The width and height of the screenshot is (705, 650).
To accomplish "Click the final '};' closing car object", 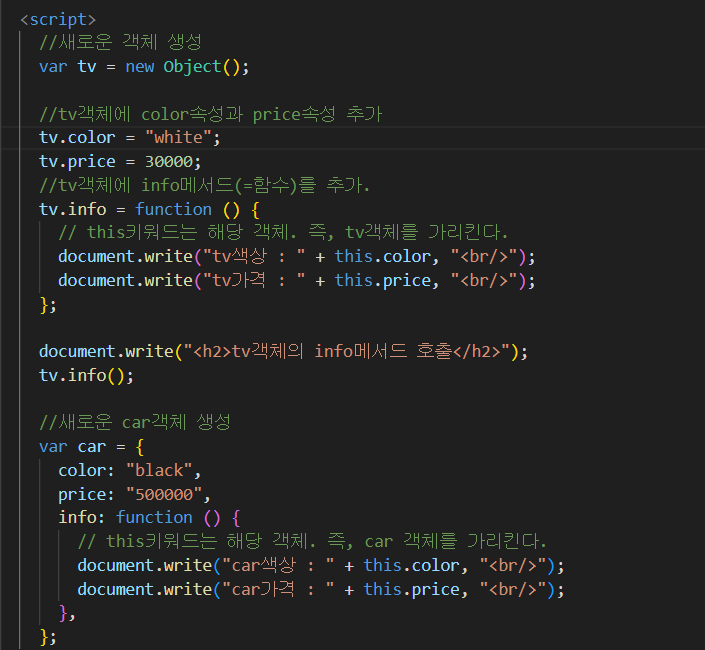I will pos(48,637).
